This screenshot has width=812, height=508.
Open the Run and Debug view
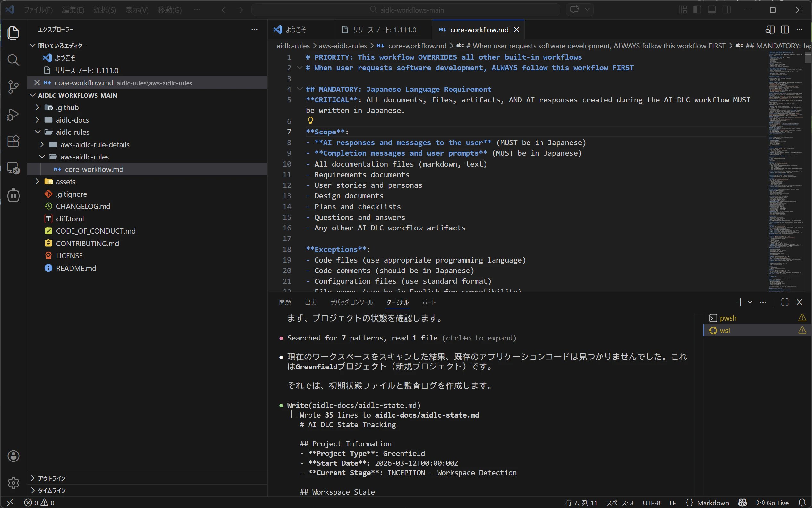(13, 114)
